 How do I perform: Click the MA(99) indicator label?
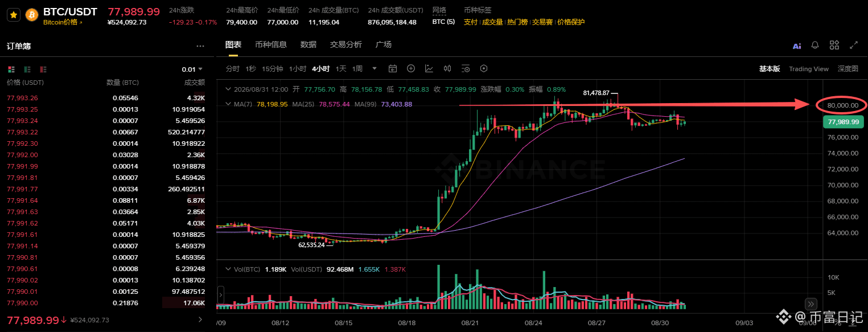click(367, 104)
